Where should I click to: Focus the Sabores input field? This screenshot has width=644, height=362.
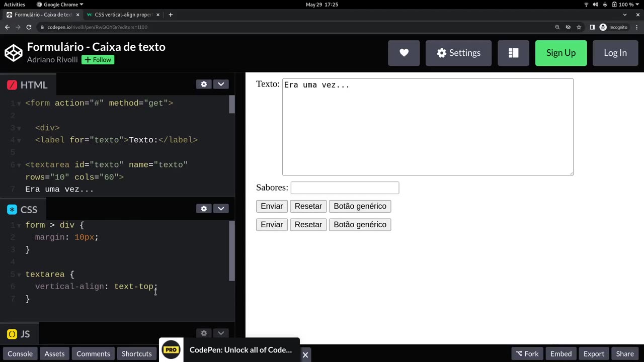click(x=345, y=188)
